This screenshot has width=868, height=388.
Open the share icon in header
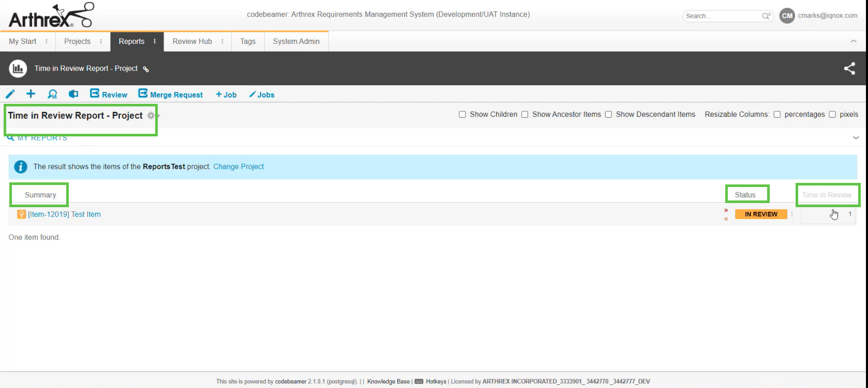pyautogui.click(x=849, y=69)
